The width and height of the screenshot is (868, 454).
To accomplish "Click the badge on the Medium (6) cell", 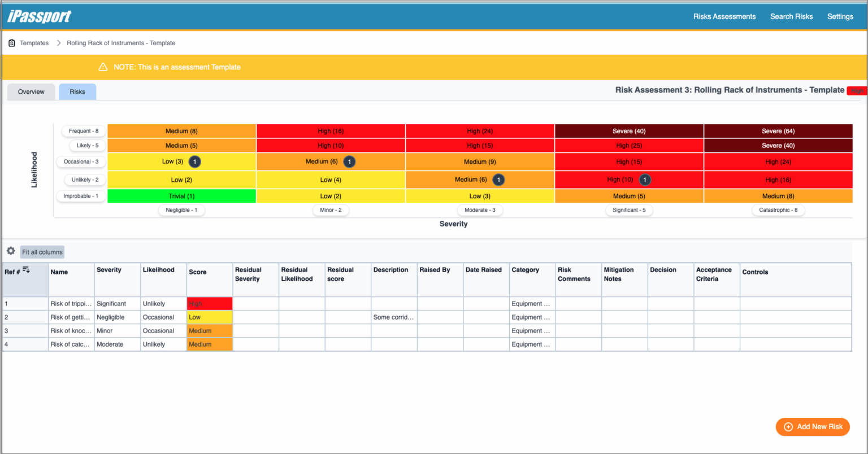I will pyautogui.click(x=349, y=161).
